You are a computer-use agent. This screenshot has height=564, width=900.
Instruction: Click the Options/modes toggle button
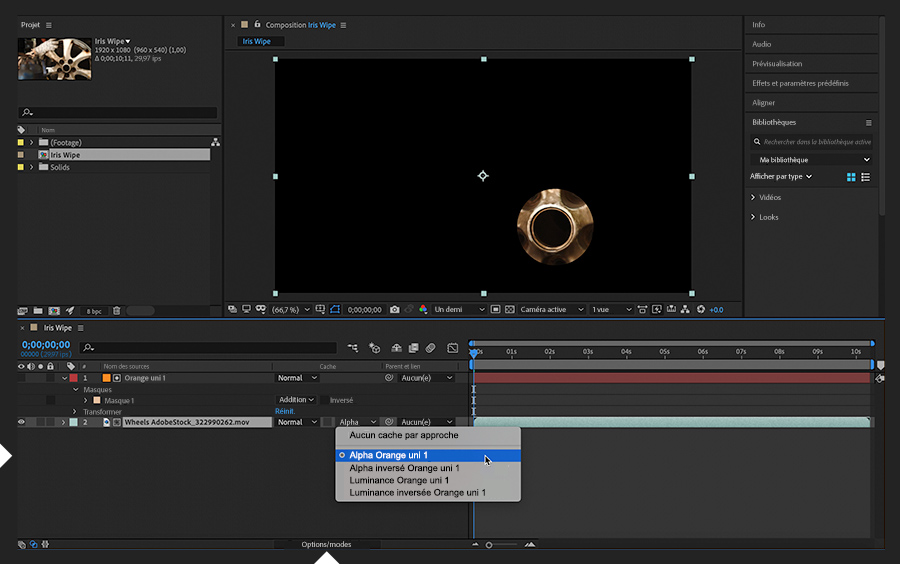pos(326,545)
